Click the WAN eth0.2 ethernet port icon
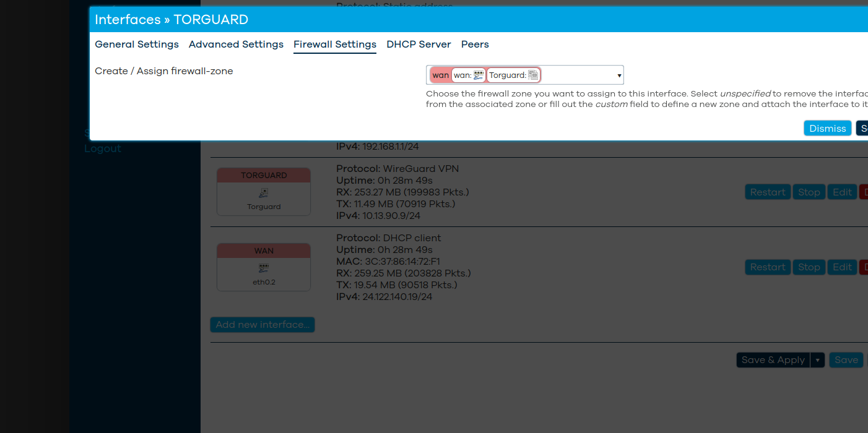The image size is (868, 433). 264,268
